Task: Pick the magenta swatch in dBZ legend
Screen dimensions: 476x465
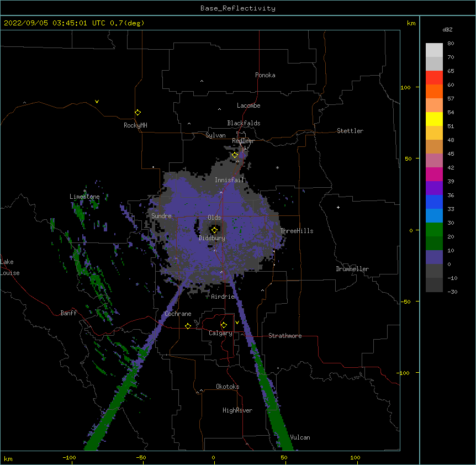Action: tap(434, 174)
